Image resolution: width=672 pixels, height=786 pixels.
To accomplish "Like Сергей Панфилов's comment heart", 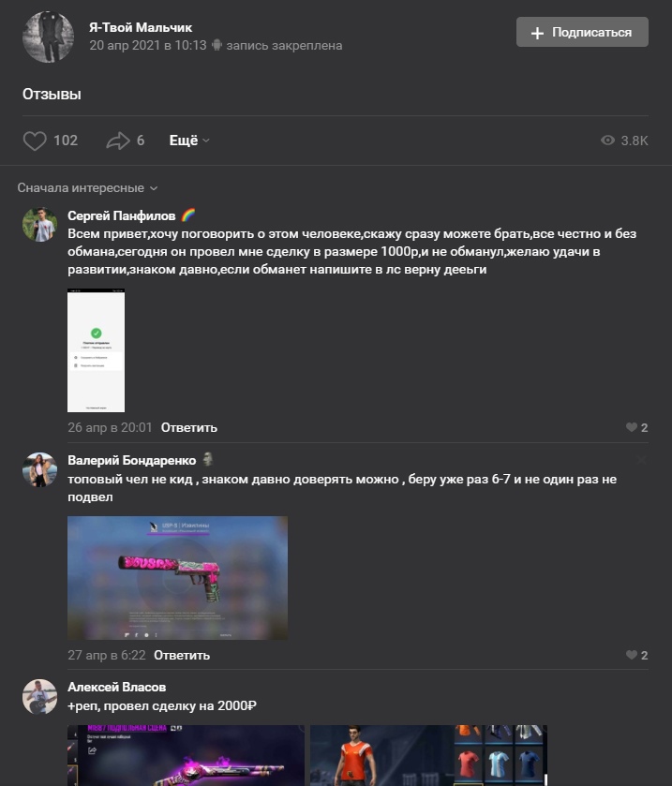I will coord(632,427).
